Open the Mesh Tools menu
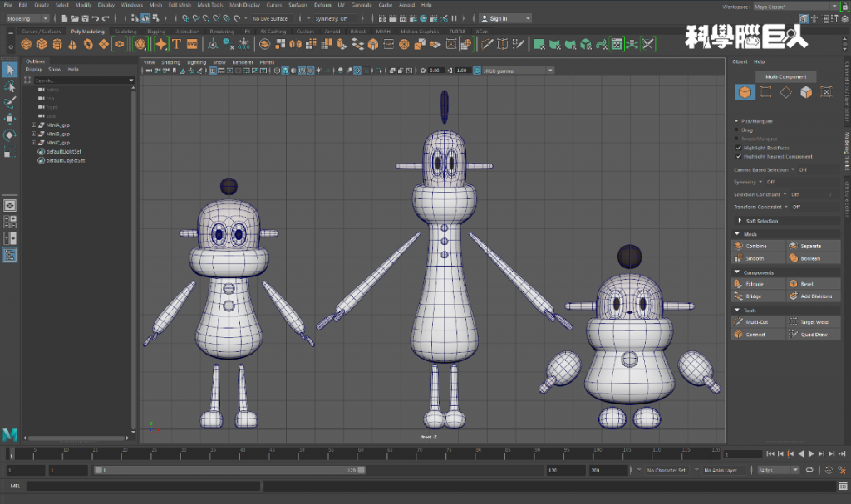Screen dimensions: 851x504 click(209, 5)
